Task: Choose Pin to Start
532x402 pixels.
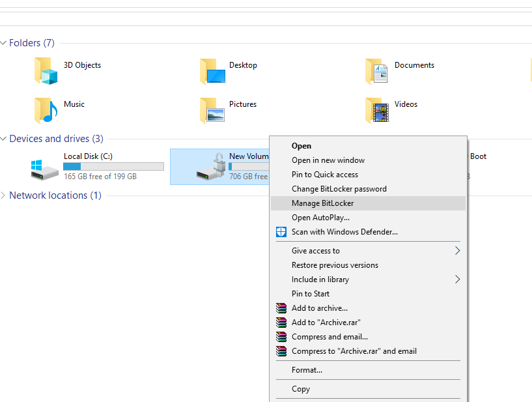Action: (368, 294)
